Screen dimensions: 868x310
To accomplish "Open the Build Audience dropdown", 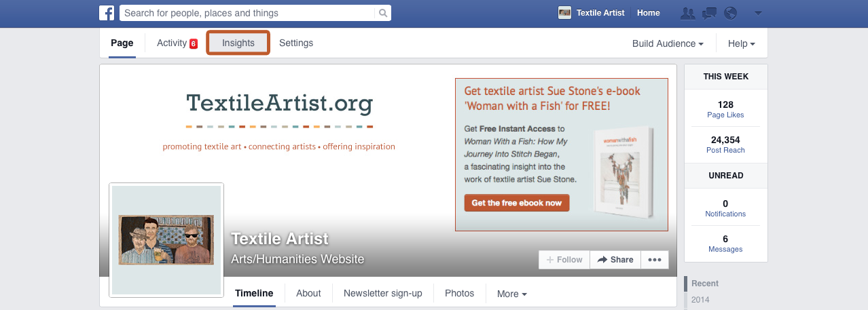I will point(668,43).
